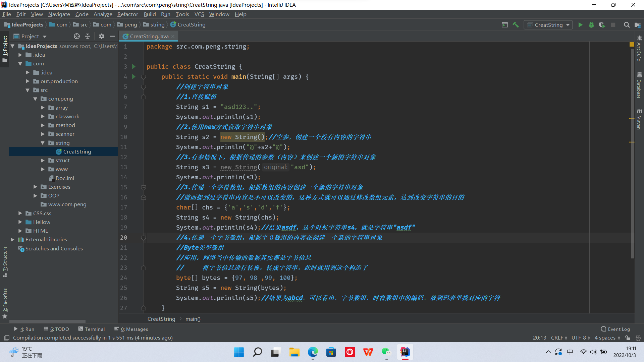Click the Debug bug icon
644x362 pixels.
coord(591,25)
